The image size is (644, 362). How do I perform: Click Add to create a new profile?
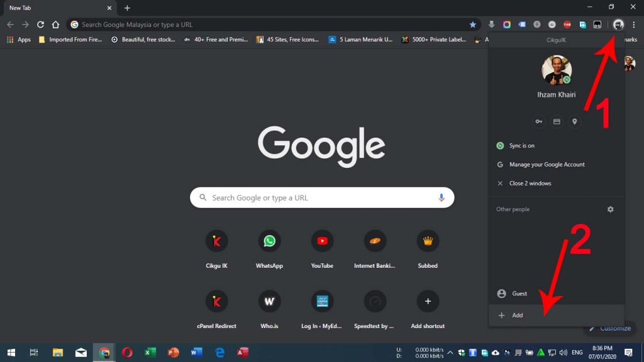557,315
